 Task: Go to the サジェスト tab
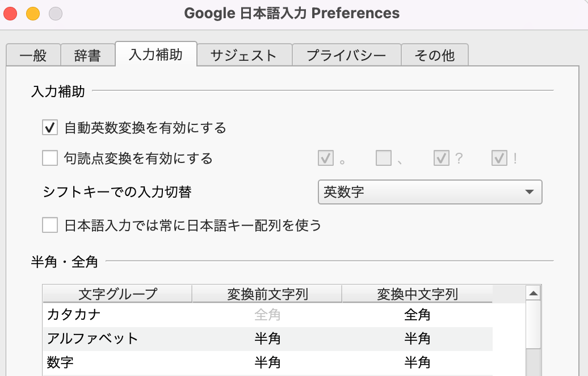click(243, 55)
